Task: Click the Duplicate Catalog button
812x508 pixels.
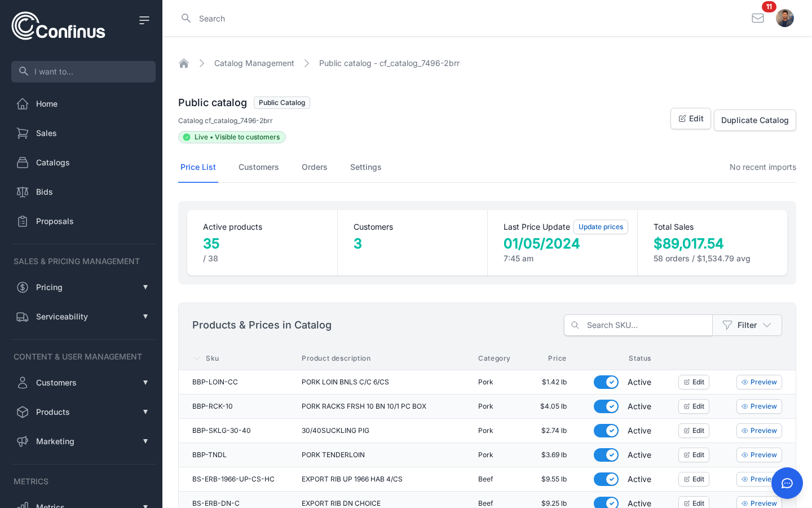Action: click(x=754, y=120)
